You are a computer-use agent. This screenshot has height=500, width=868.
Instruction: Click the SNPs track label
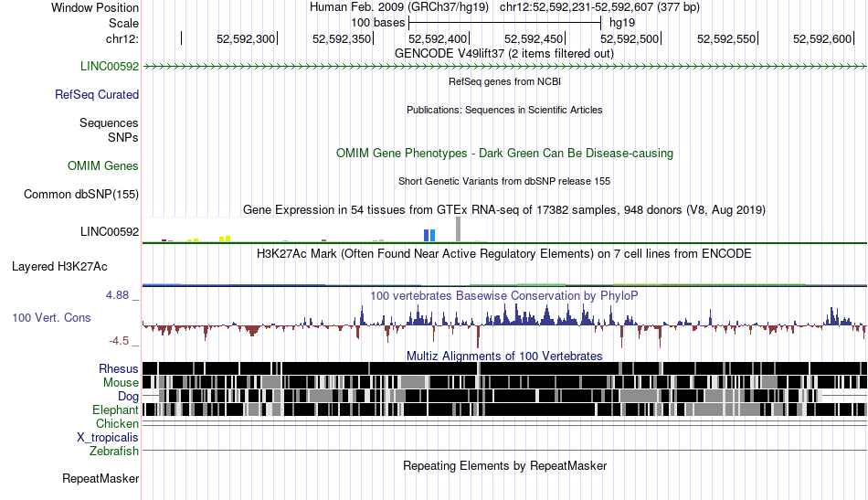(123, 137)
